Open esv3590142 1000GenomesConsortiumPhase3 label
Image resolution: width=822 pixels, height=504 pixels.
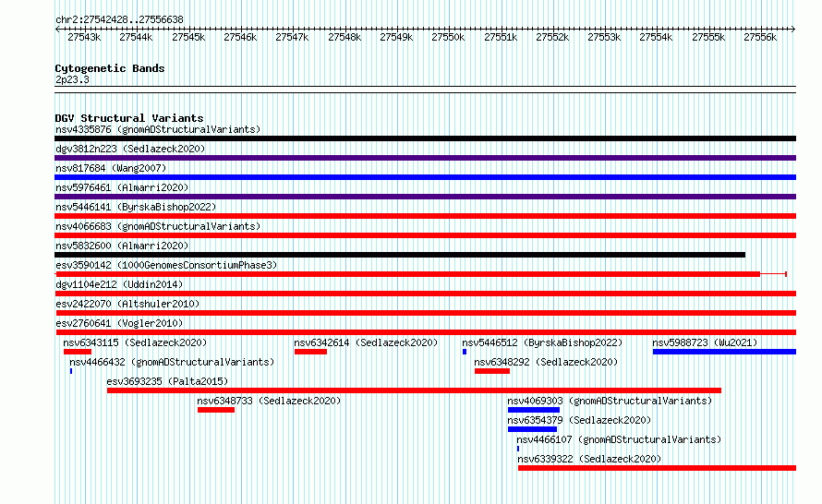pyautogui.click(x=166, y=265)
